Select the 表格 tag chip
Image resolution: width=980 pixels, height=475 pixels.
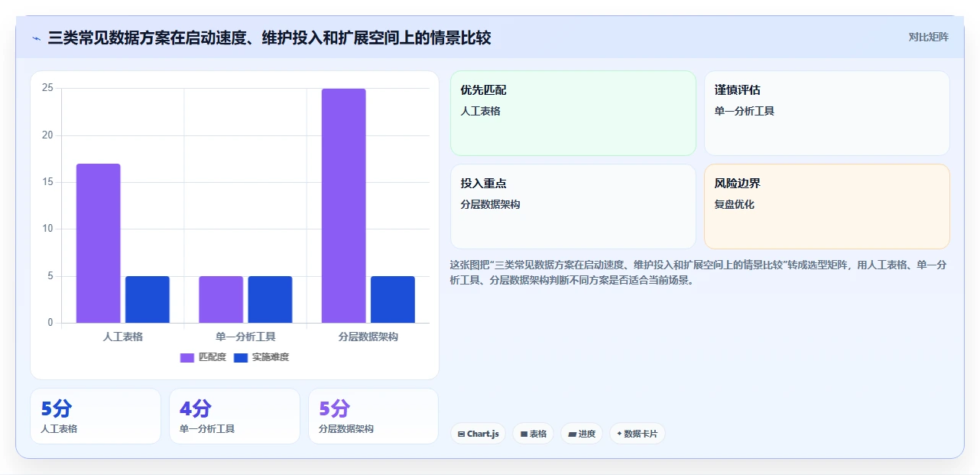[533, 434]
